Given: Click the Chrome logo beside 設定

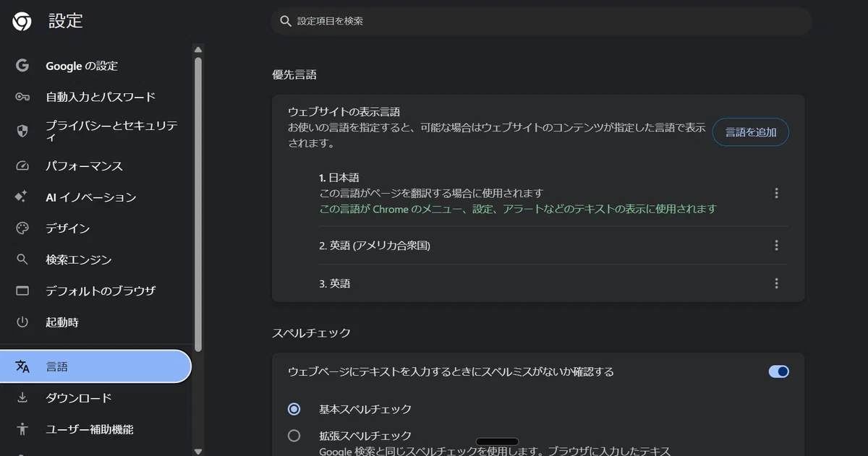Looking at the screenshot, I should [x=22, y=22].
